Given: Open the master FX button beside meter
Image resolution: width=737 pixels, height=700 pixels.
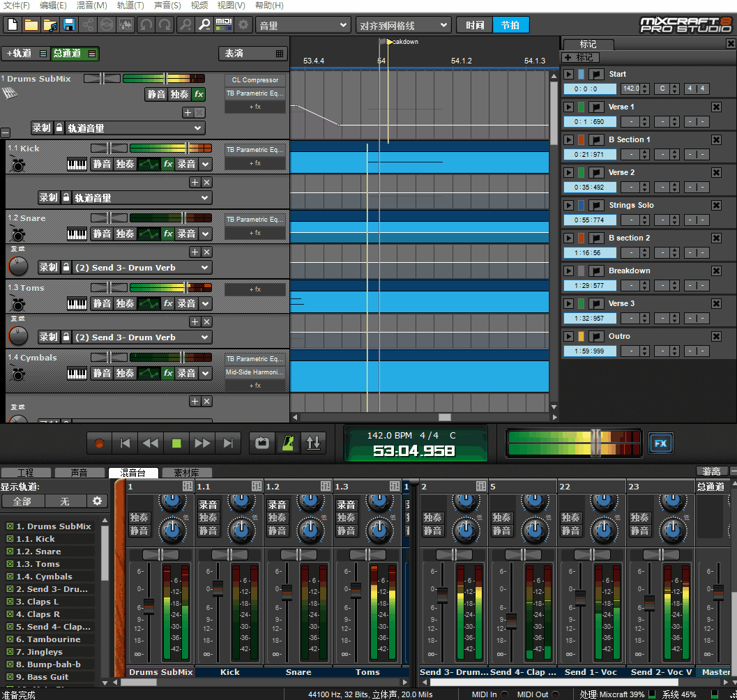Looking at the screenshot, I should coord(660,443).
